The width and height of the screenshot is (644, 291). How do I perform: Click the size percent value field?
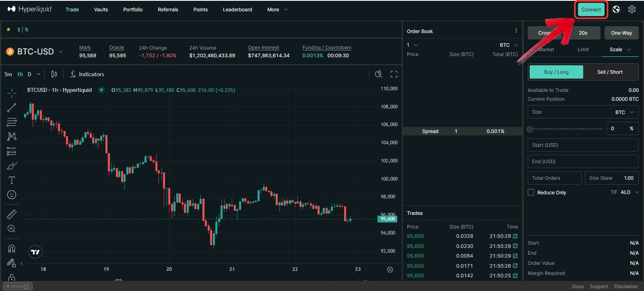tap(622, 128)
